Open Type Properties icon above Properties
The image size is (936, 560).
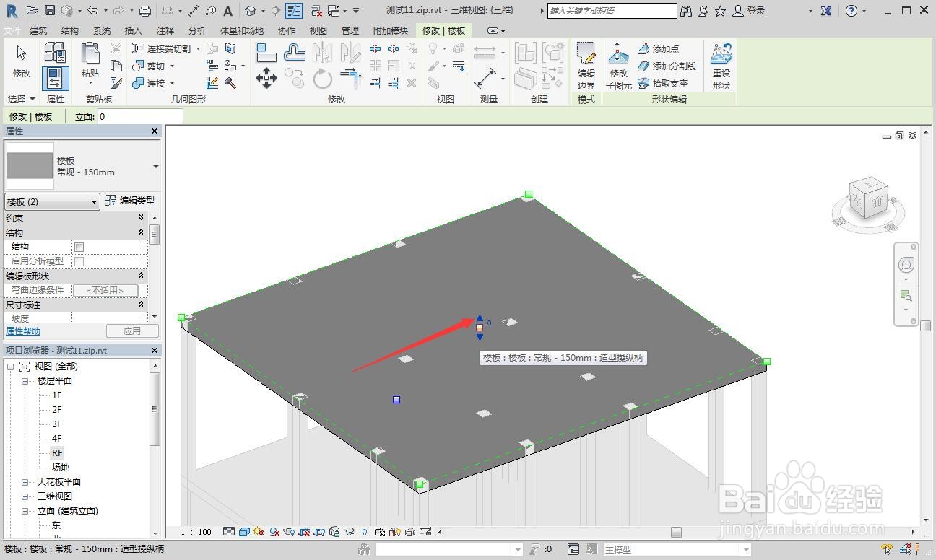[x=56, y=52]
